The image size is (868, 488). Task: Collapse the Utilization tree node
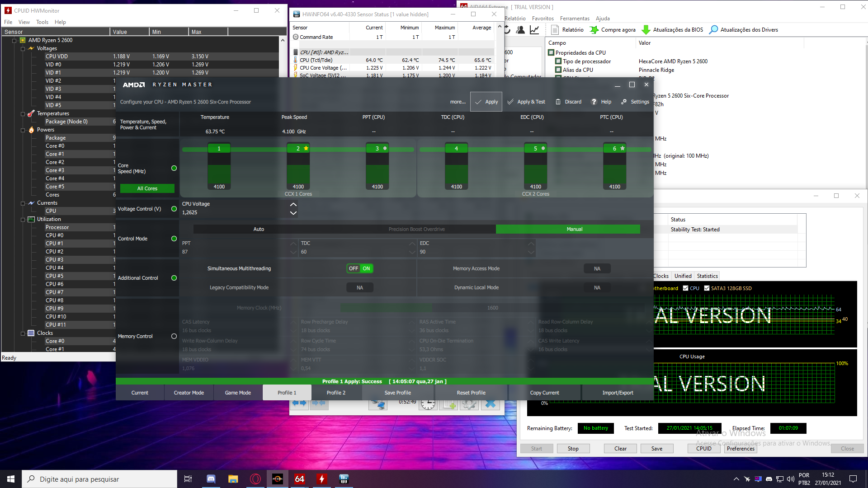pyautogui.click(x=23, y=219)
